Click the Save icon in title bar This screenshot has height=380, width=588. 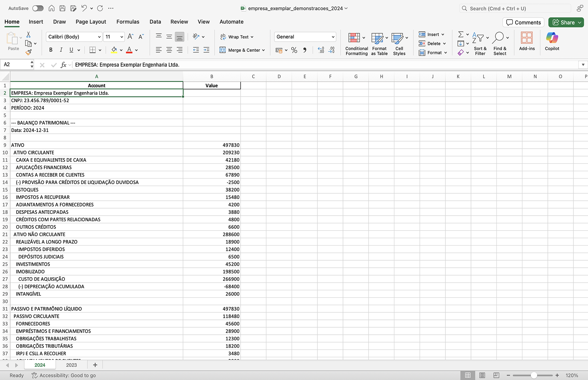(x=62, y=8)
